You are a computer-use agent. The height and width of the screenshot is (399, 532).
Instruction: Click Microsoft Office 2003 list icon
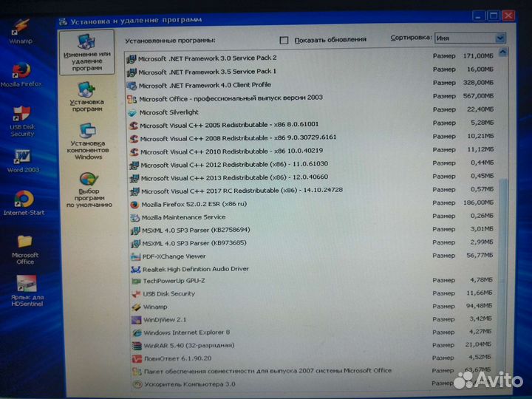132,99
